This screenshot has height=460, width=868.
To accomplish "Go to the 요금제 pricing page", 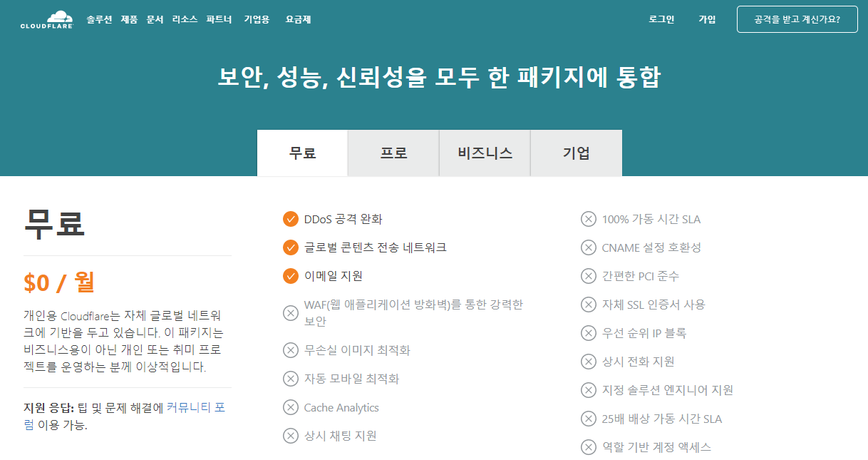I will click(298, 19).
